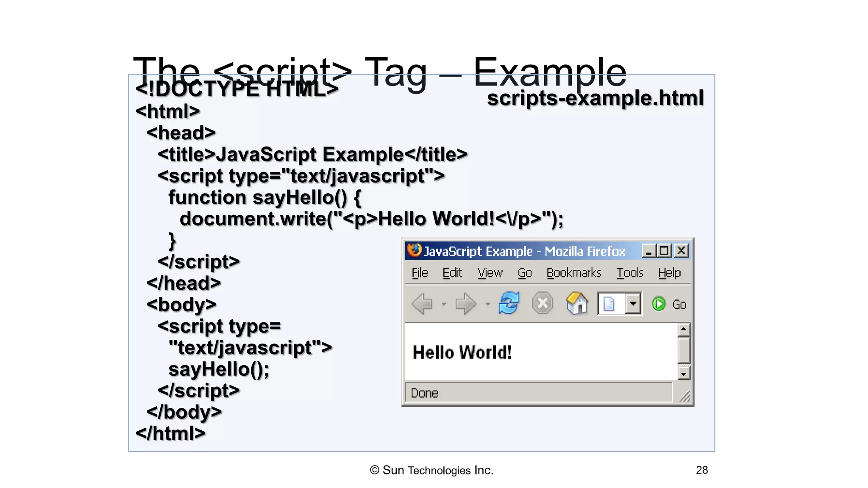Click the green Go button
This screenshot has width=868, height=488.
click(x=669, y=304)
